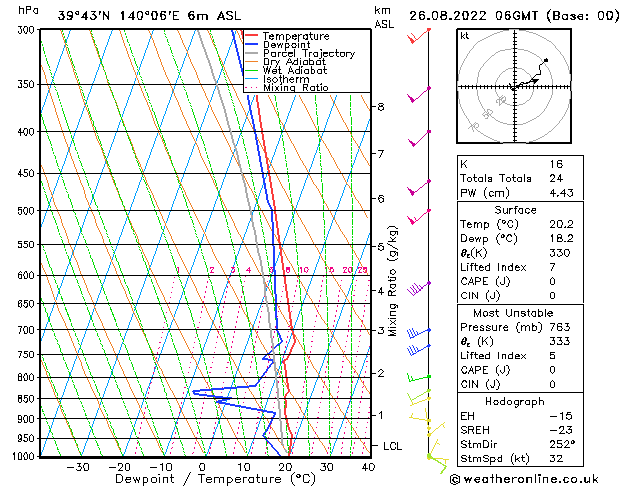Click the 'Mixing Ratio (g/kg)' vertical axis label
Image resolution: width=629 pixels, height=486 pixels.
(x=392, y=281)
